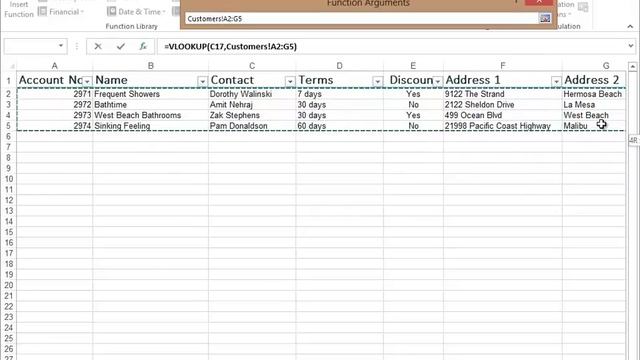
Task: Click the Dorothy Walinski contact cell
Action: (x=252, y=94)
